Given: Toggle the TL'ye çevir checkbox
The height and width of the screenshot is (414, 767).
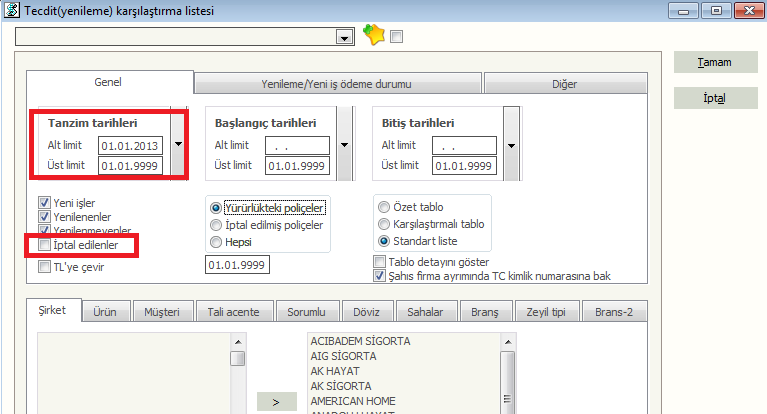Looking at the screenshot, I should pyautogui.click(x=44, y=267).
